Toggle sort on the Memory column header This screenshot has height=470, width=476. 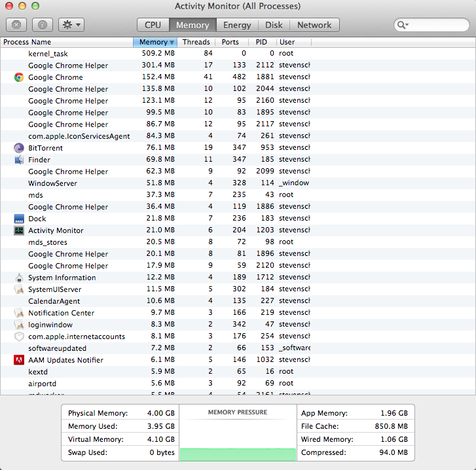coord(155,42)
